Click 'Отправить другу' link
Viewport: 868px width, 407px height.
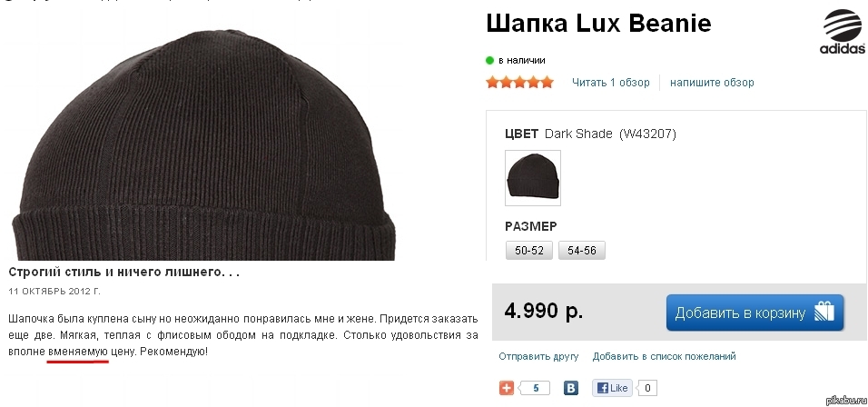point(538,356)
